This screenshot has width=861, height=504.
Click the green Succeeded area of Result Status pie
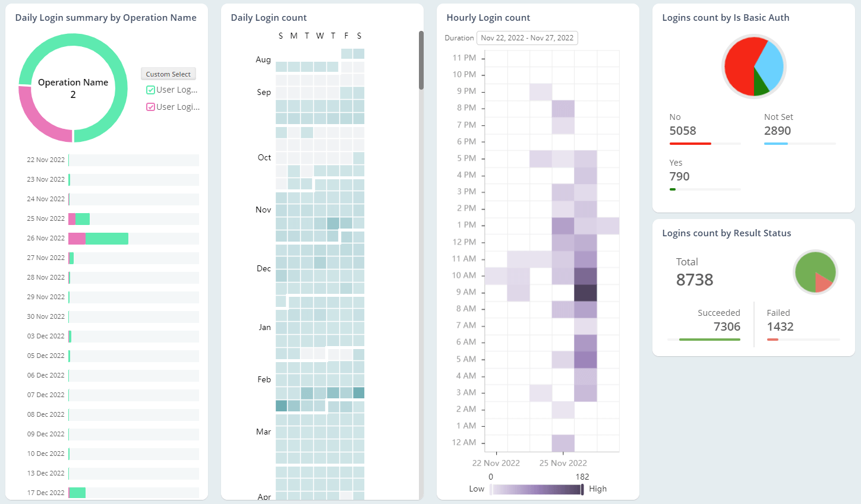pyautogui.click(x=809, y=268)
